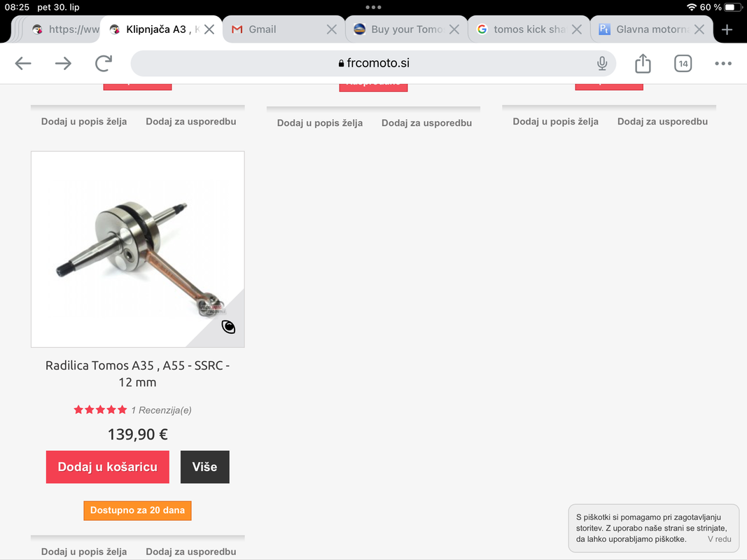Reload the frcomoto.si page
This screenshot has height=560, width=747.
tap(104, 63)
